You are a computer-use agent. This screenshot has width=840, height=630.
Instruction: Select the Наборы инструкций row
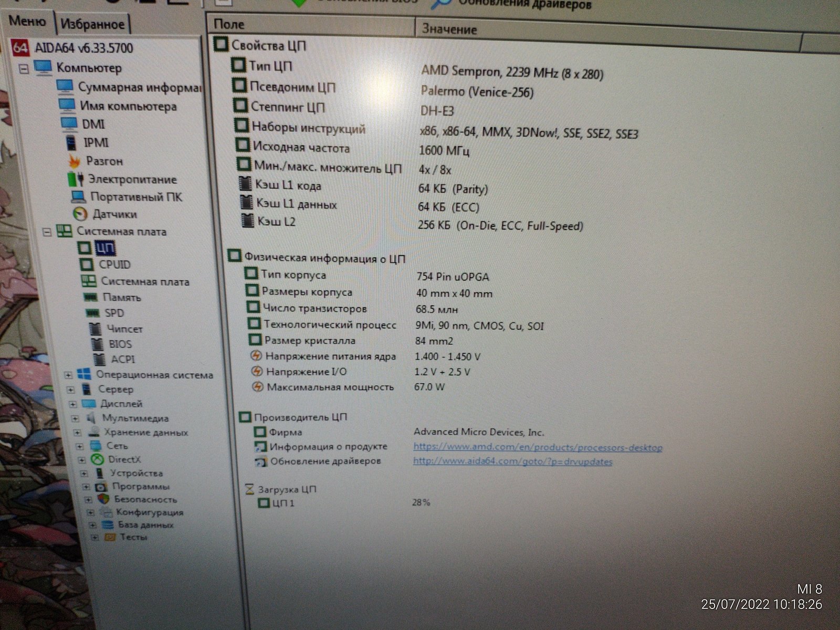[x=436, y=130]
